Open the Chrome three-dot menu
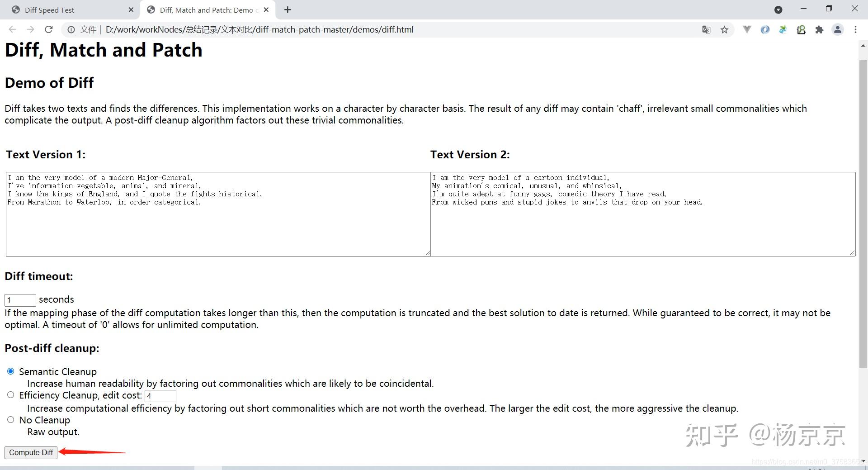This screenshot has height=470, width=868. click(855, 30)
